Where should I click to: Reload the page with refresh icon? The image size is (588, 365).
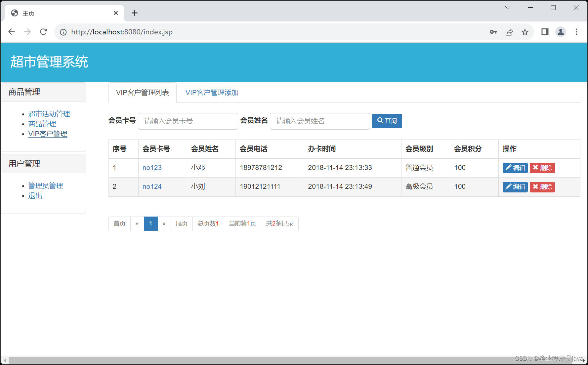[43, 32]
